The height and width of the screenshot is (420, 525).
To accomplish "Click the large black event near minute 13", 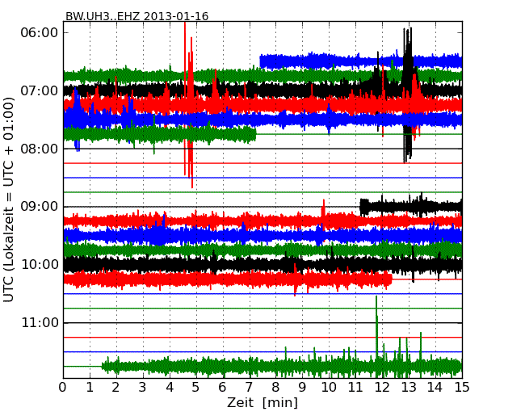I will click(x=407, y=94).
